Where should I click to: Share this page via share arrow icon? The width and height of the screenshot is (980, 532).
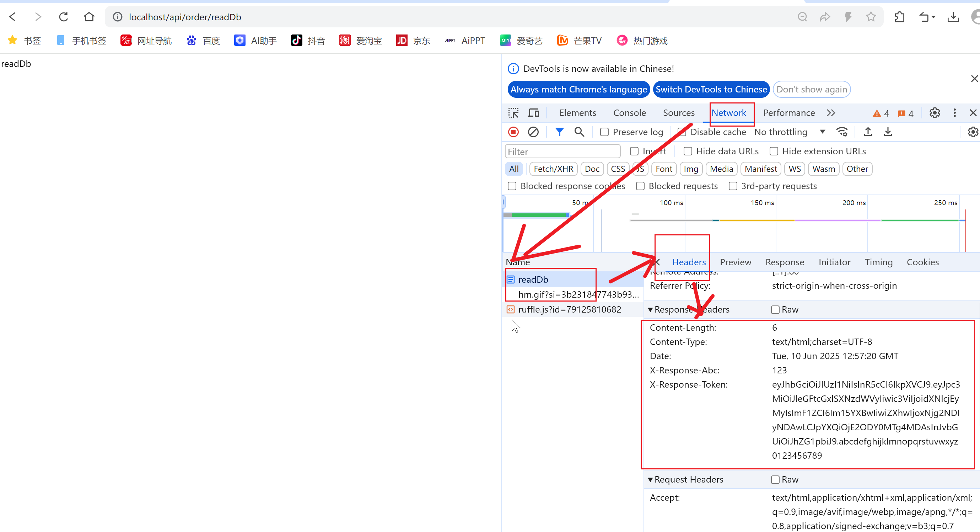pyautogui.click(x=825, y=17)
